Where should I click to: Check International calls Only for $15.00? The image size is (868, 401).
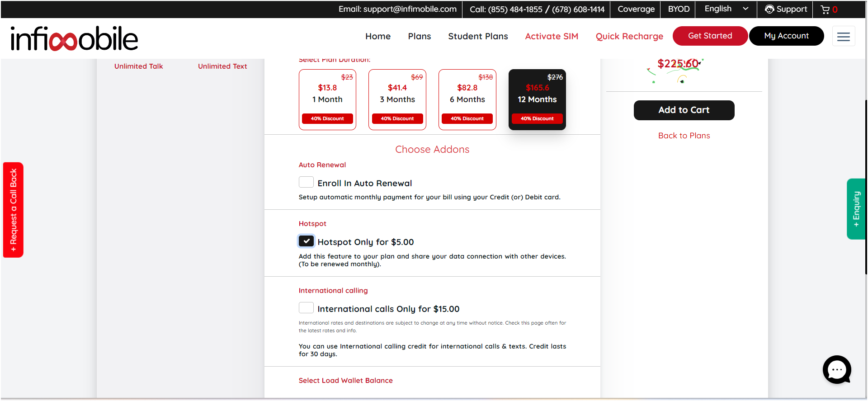(x=306, y=308)
